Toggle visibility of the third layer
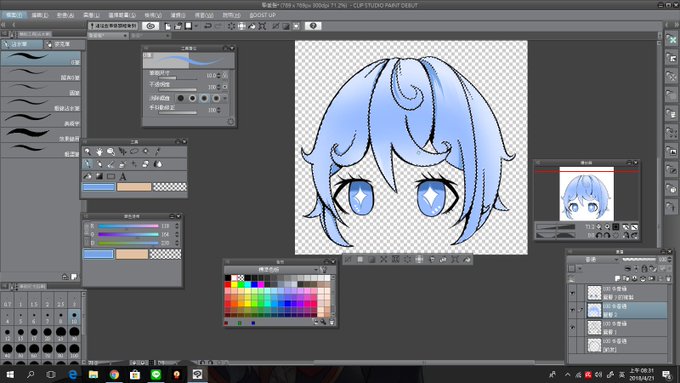The width and height of the screenshot is (680, 383). click(572, 328)
